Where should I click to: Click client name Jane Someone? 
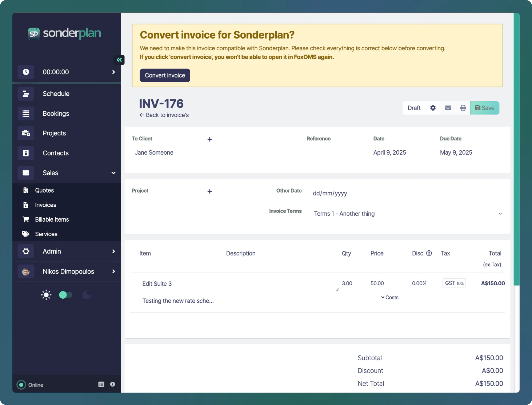coord(154,152)
